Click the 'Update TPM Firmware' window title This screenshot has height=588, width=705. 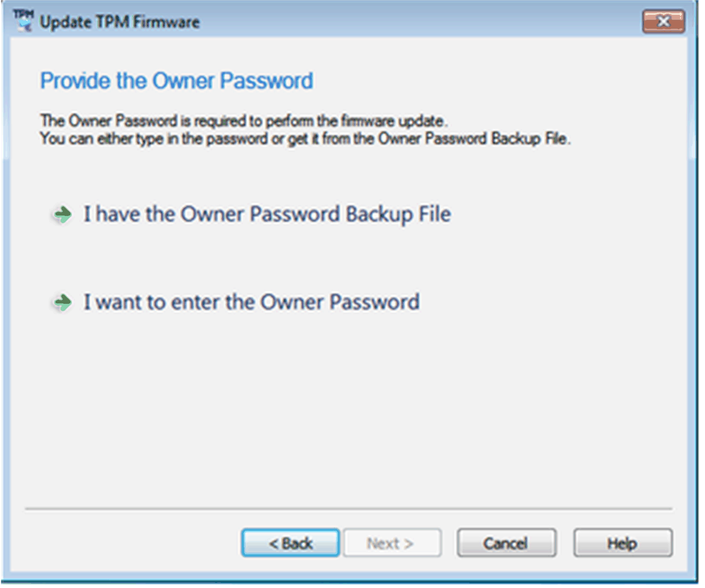[119, 22]
